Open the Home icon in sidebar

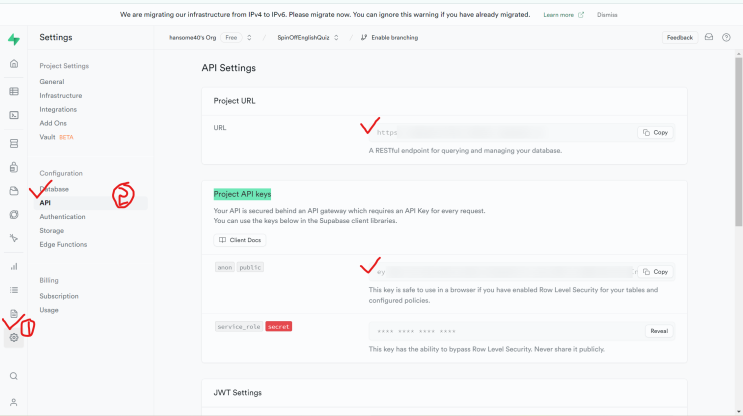click(x=14, y=64)
